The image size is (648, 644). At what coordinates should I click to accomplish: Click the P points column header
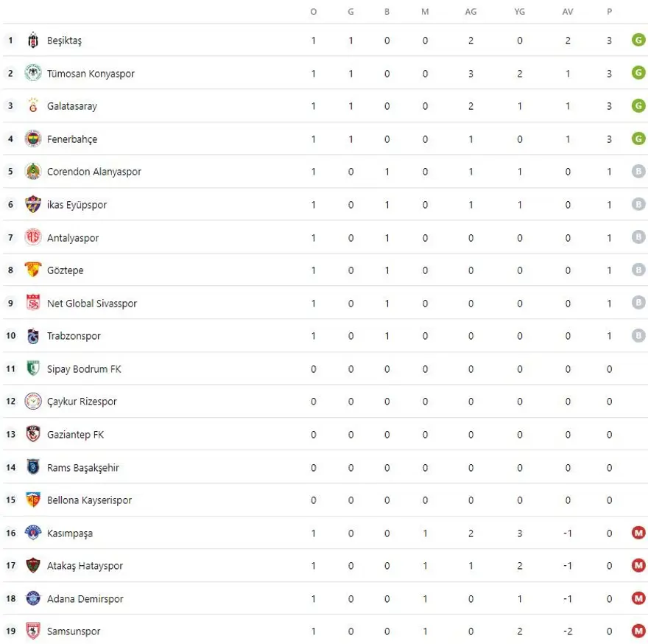click(609, 12)
